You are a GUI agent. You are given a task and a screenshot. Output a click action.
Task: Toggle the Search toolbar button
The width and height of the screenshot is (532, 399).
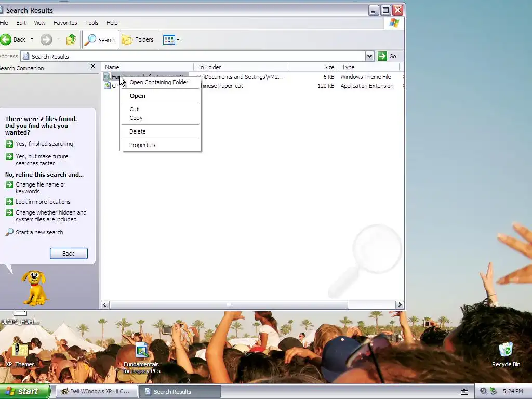(101, 39)
